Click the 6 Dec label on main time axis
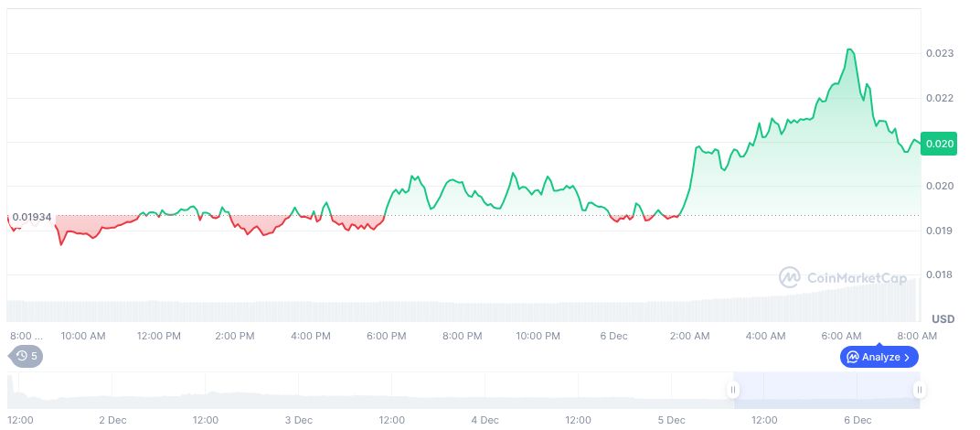 tap(613, 336)
